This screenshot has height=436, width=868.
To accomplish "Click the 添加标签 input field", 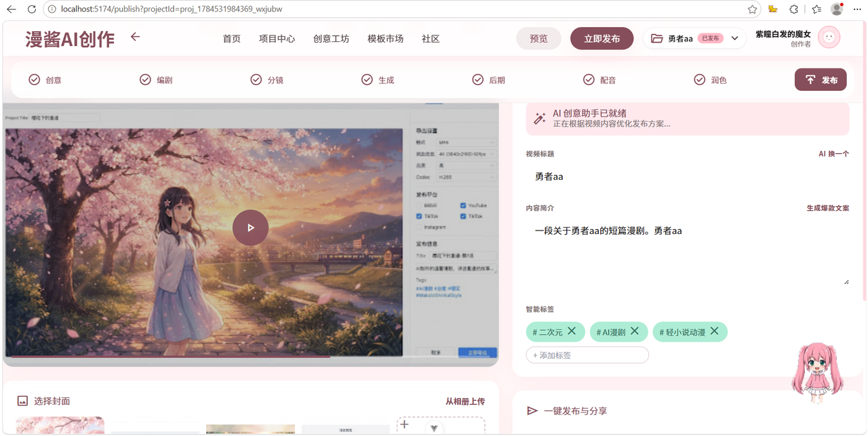I will coord(587,355).
